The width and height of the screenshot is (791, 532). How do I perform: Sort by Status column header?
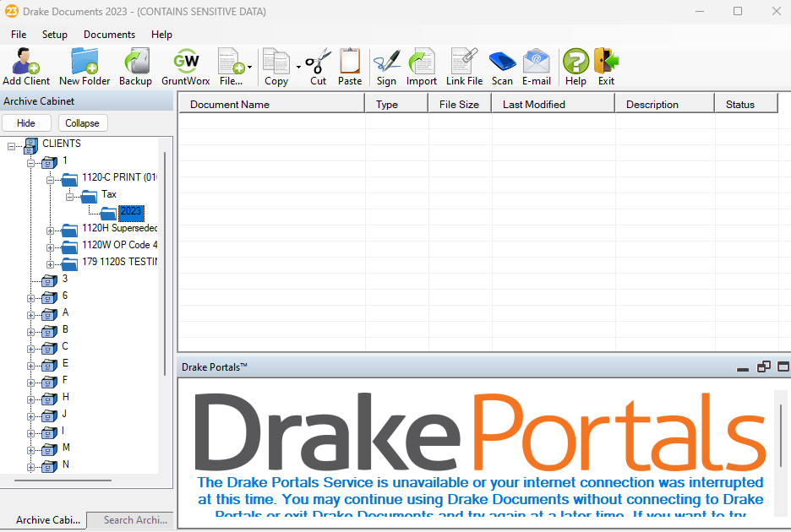(x=746, y=105)
